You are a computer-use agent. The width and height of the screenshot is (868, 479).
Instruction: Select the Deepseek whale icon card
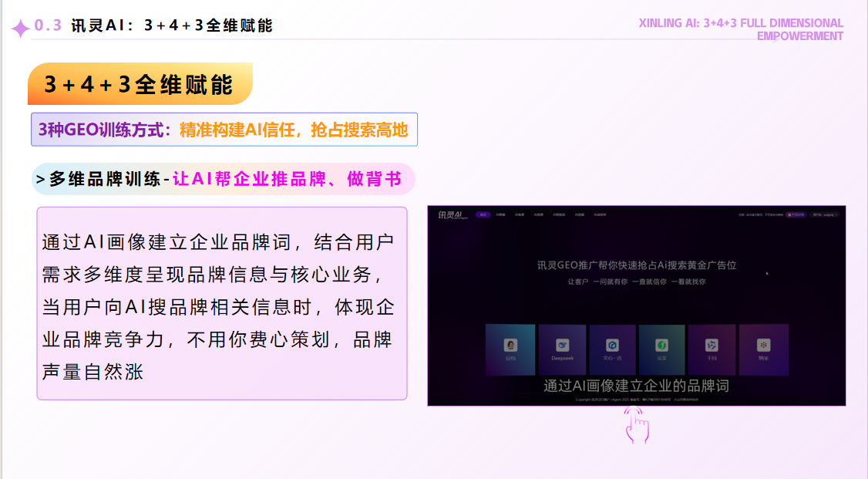562,349
